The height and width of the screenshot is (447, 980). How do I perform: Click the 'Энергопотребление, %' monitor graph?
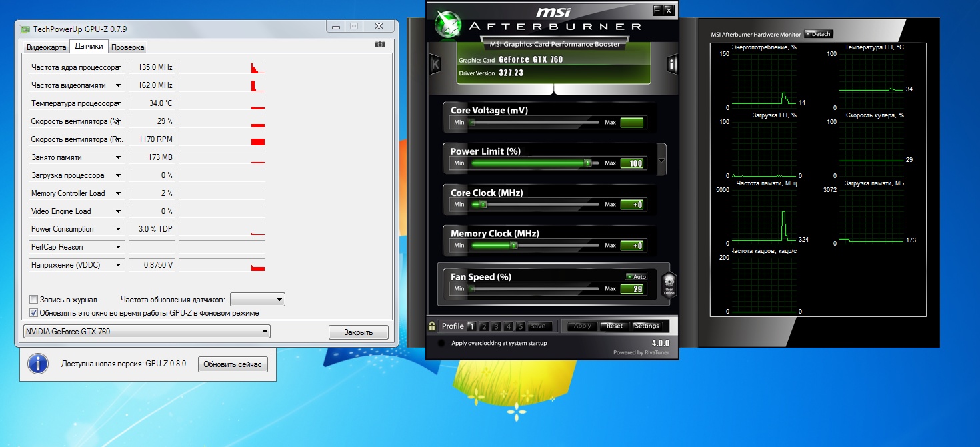tap(764, 80)
